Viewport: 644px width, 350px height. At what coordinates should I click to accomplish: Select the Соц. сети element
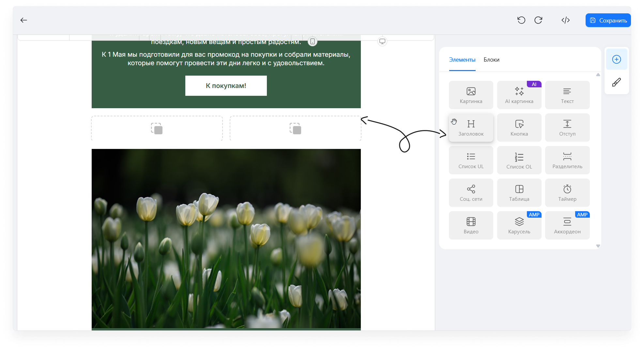pos(471,193)
